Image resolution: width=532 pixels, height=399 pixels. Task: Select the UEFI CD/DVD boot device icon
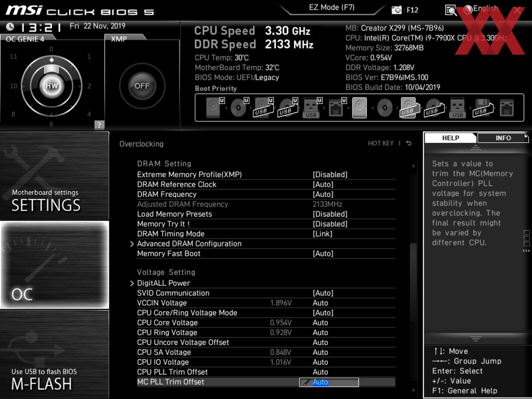239,108
